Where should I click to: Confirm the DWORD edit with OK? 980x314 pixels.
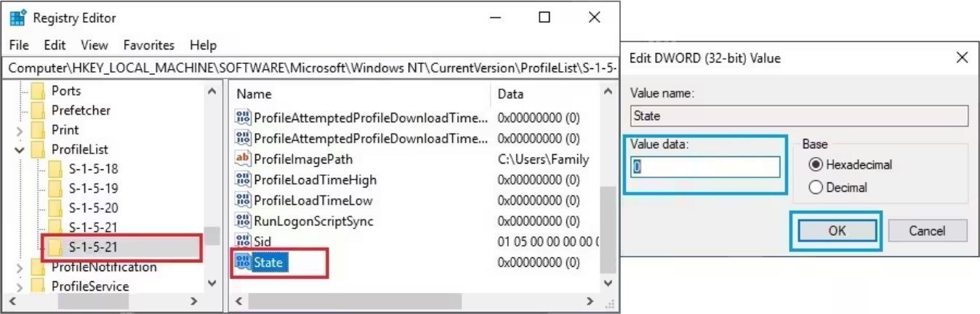coord(837,230)
